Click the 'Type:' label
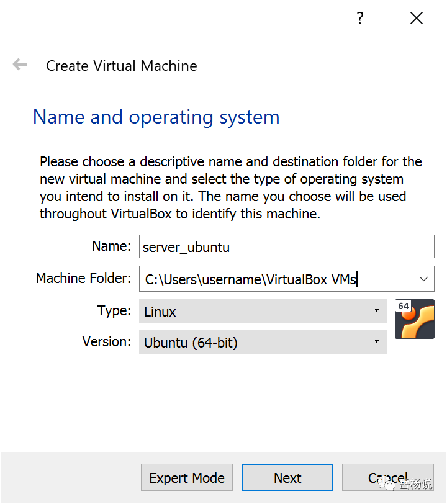This screenshot has height=504, width=447. [114, 311]
